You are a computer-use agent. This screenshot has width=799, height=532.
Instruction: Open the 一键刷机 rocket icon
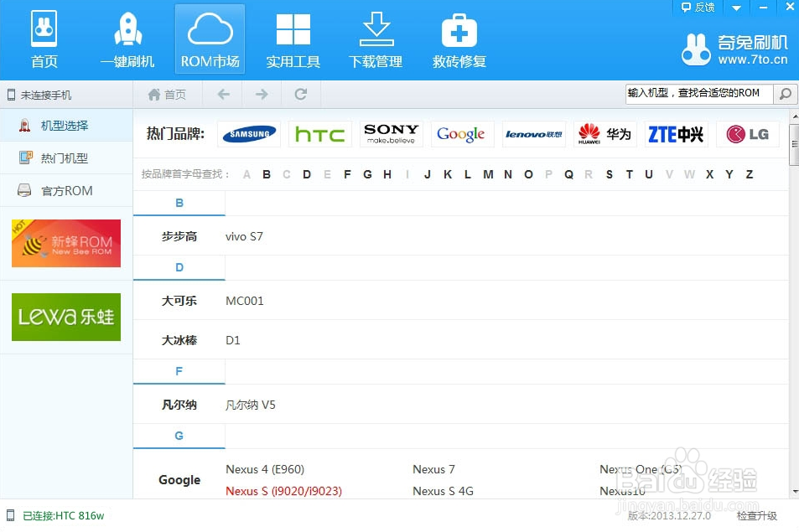click(127, 39)
